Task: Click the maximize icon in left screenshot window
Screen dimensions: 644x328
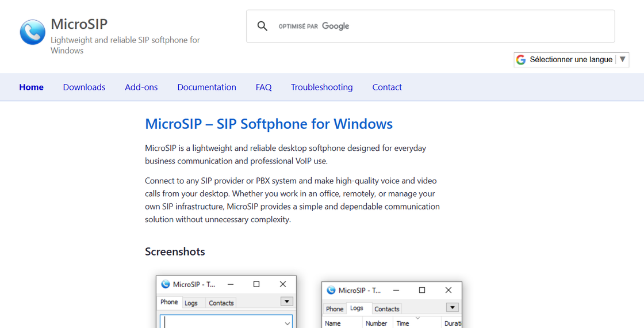Action: coord(256,284)
